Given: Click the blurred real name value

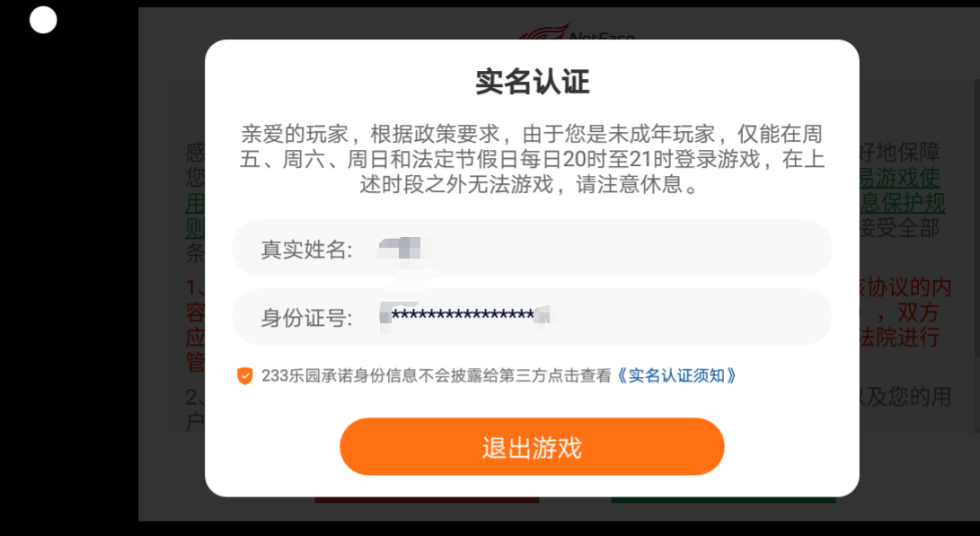Looking at the screenshot, I should coord(402,249).
